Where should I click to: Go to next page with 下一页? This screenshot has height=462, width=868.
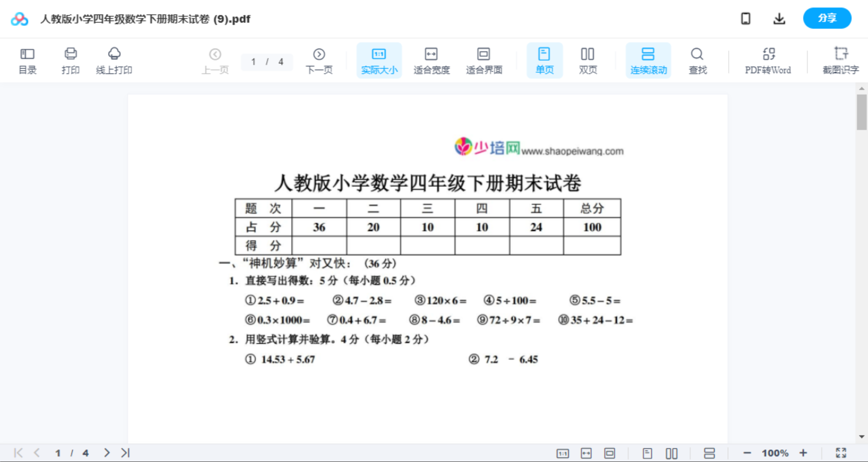[319, 60]
